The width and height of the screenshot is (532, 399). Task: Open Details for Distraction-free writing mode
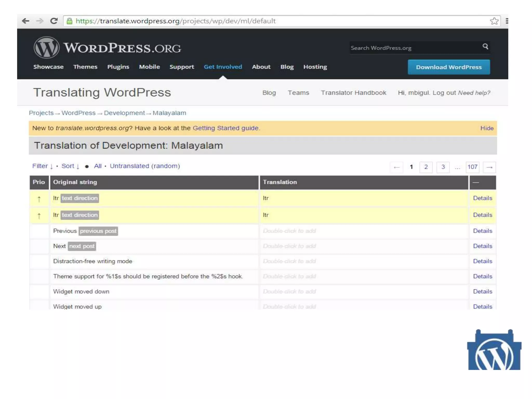(x=482, y=261)
